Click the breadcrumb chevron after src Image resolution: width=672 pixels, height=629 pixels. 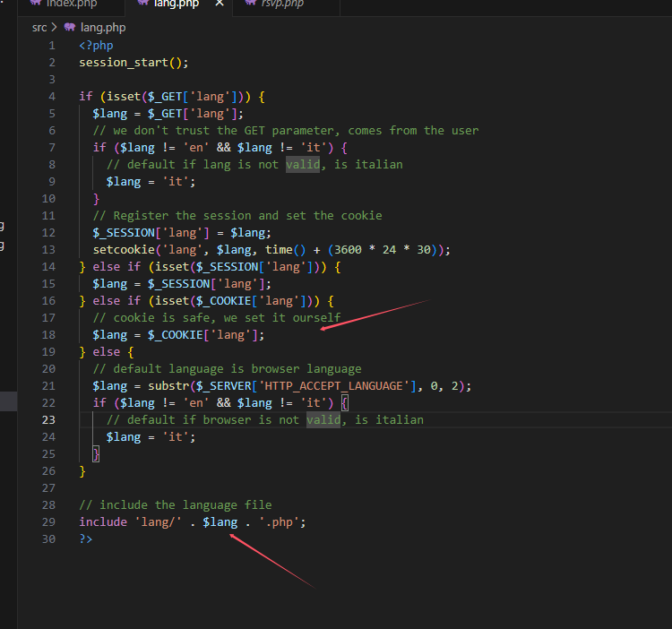pos(54,28)
